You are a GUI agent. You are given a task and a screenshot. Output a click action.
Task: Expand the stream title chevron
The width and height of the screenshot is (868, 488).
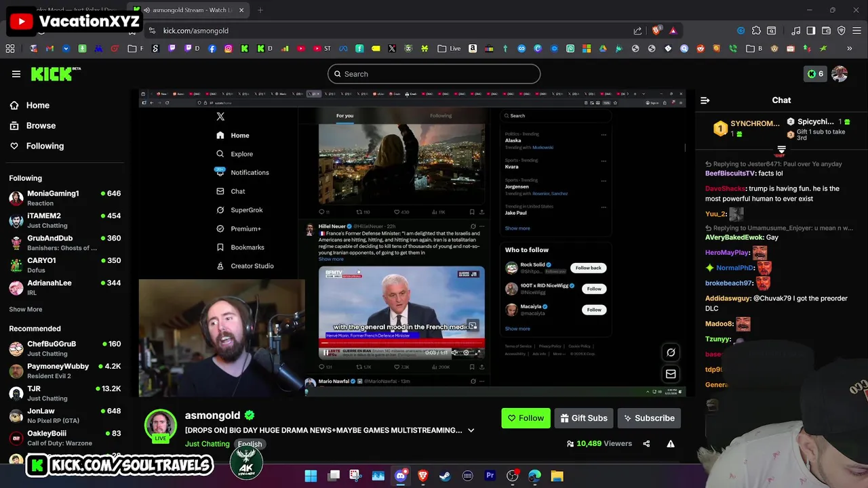click(x=471, y=430)
